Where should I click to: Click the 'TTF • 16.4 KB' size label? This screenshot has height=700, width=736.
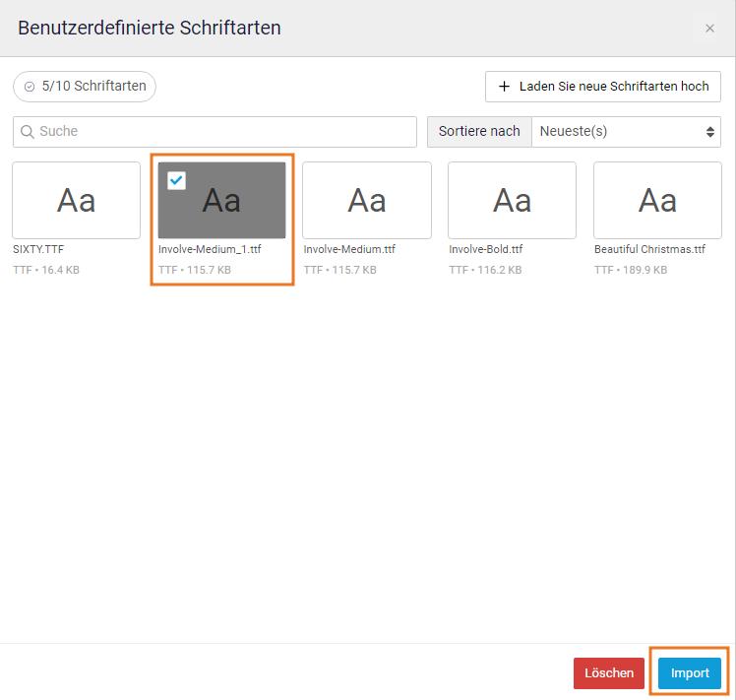point(46,270)
